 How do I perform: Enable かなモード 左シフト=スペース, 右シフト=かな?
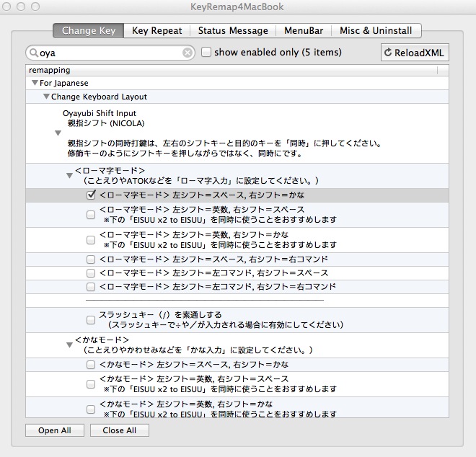[91, 365]
